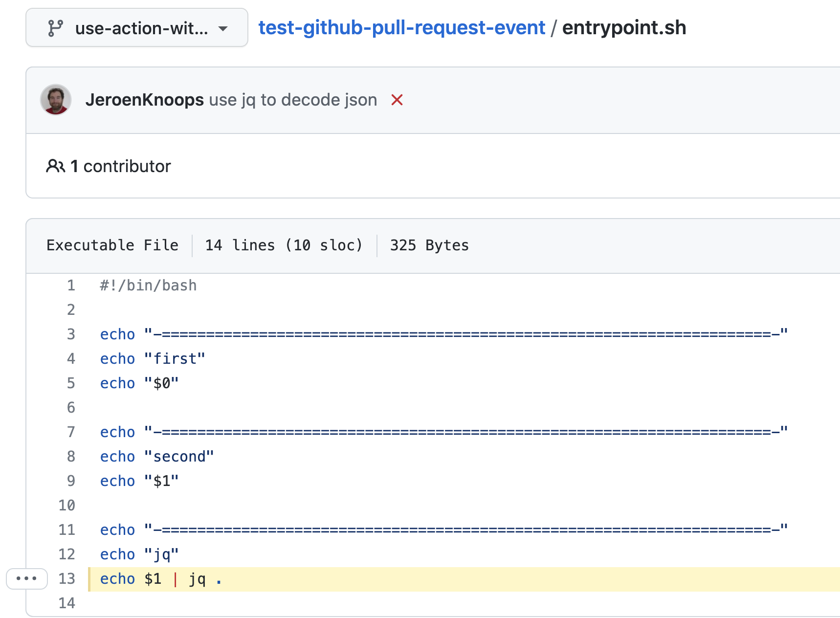840x618 pixels.
Task: Select line number 9
Action: tap(71, 481)
